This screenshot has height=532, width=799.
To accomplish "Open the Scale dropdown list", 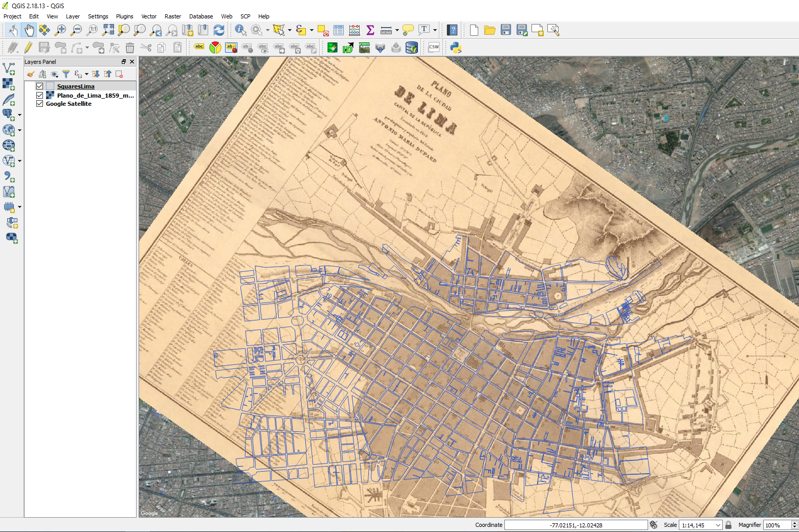I will [718, 525].
